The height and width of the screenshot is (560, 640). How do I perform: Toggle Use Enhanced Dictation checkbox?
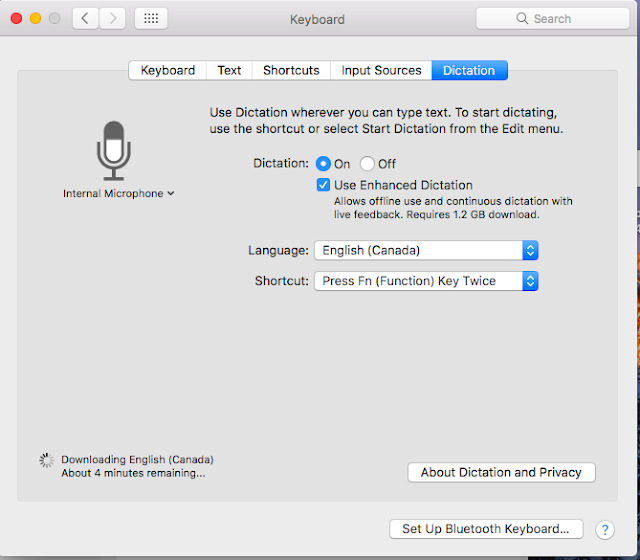[323, 185]
